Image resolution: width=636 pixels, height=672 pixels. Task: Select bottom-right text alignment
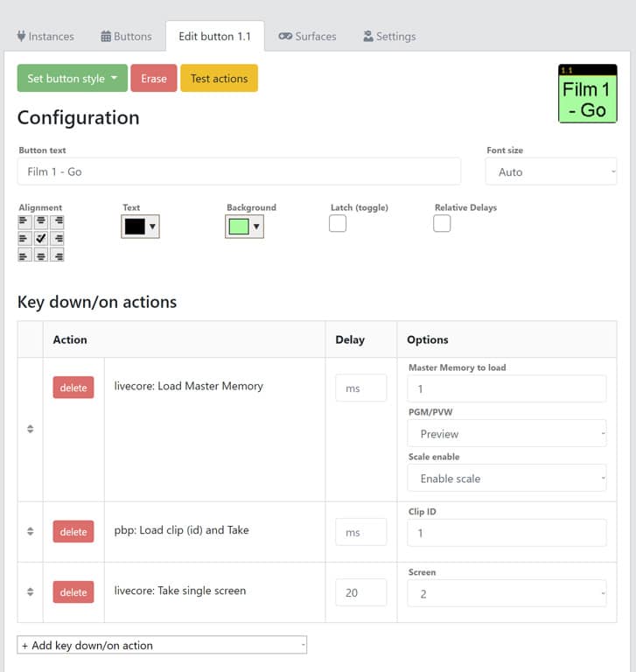57,255
